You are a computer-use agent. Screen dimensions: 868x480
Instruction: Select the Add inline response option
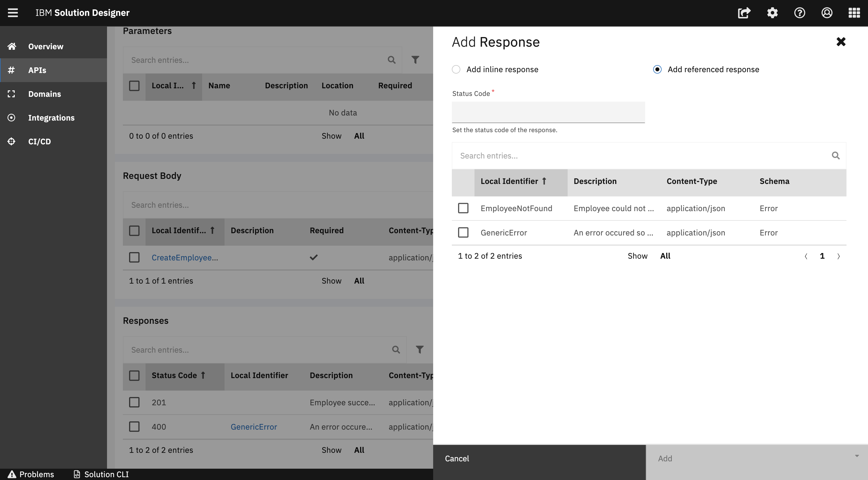pyautogui.click(x=456, y=69)
